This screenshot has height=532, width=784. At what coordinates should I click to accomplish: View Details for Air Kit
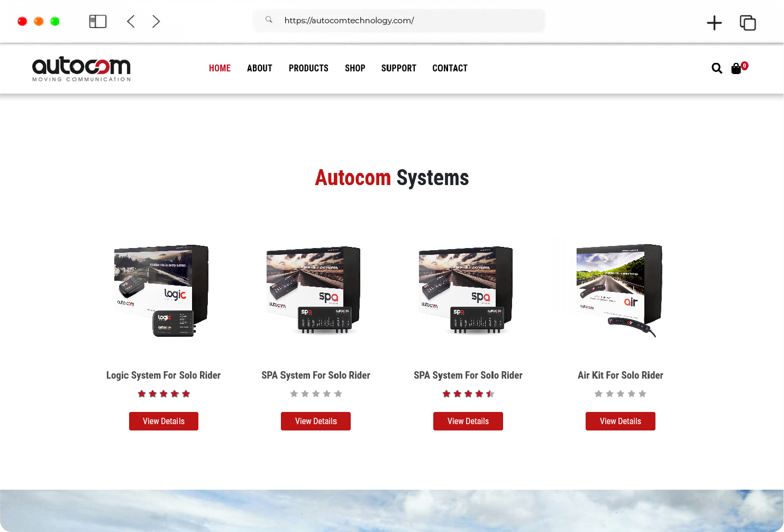pos(620,421)
